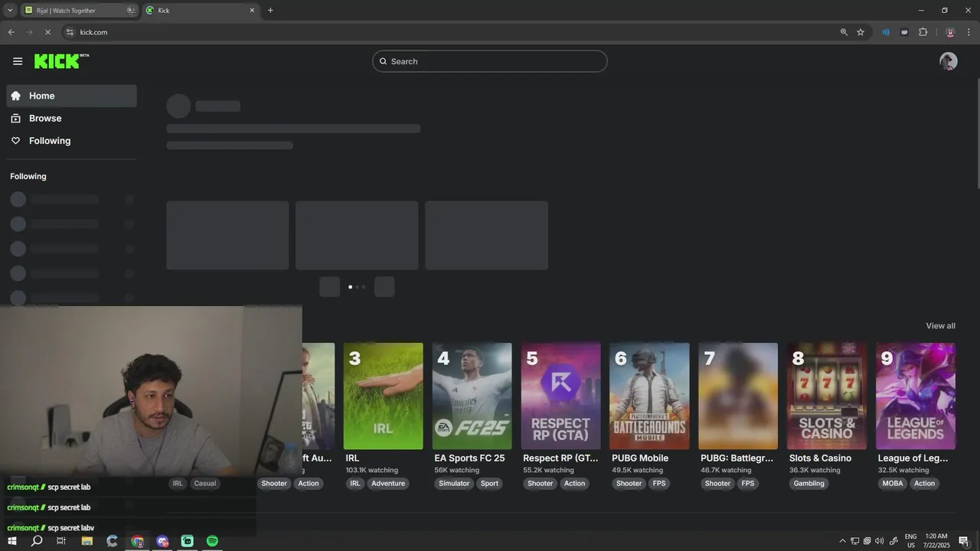Stop page loading with the X button
Screen dimensions: 980x551
pos(47,32)
